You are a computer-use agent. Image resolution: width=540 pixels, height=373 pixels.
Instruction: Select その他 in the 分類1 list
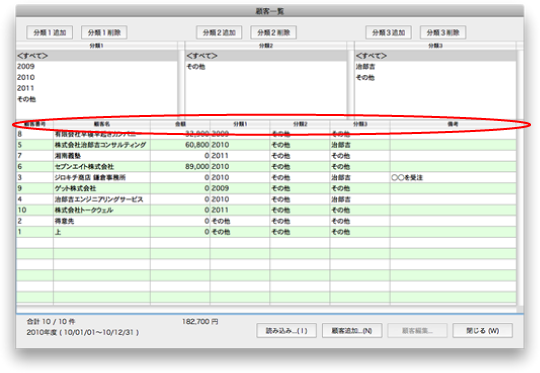click(97, 99)
